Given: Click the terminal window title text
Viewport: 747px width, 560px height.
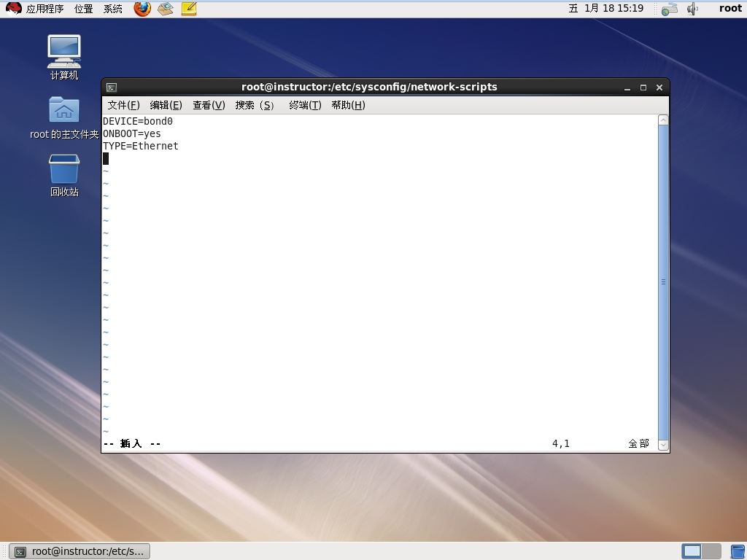Looking at the screenshot, I should 369,87.
